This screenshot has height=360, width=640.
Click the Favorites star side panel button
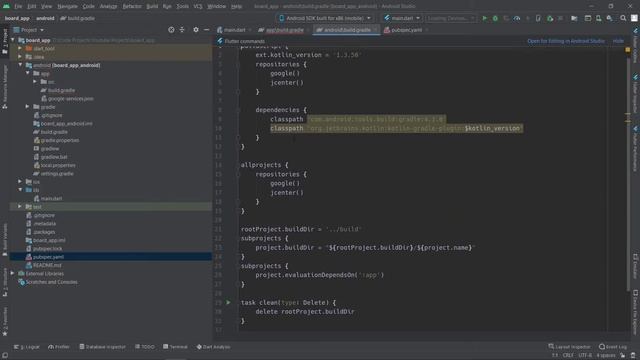(5, 322)
